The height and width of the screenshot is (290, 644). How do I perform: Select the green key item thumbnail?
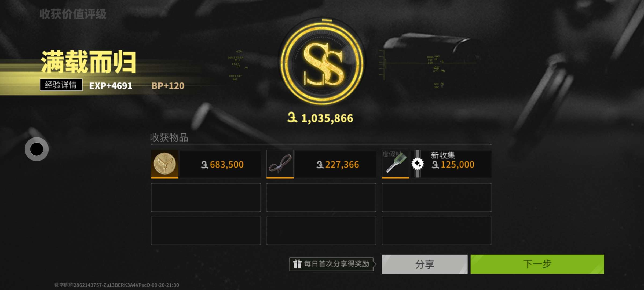[x=396, y=164]
